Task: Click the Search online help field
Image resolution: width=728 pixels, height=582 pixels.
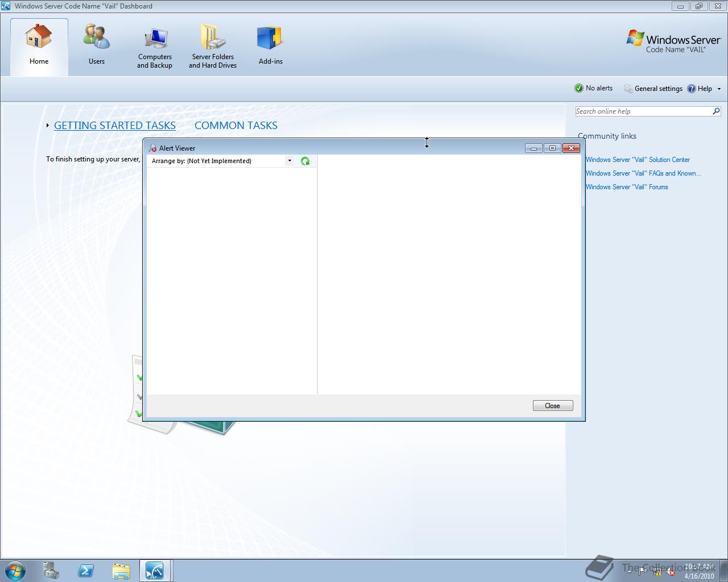Action: click(643, 111)
